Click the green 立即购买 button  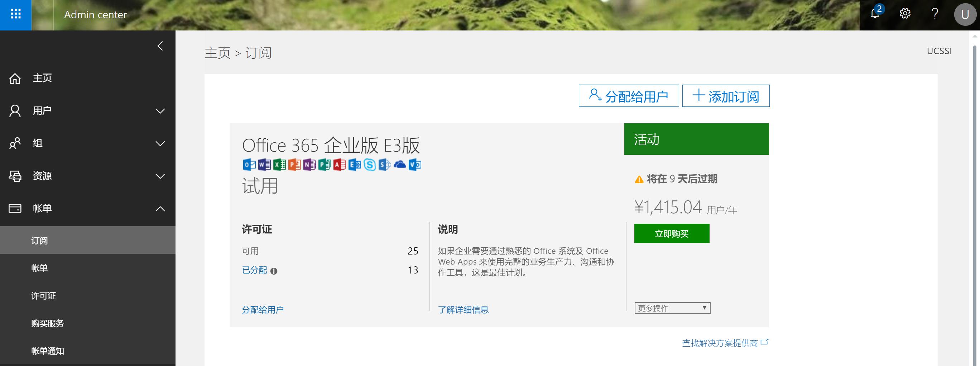tap(672, 233)
